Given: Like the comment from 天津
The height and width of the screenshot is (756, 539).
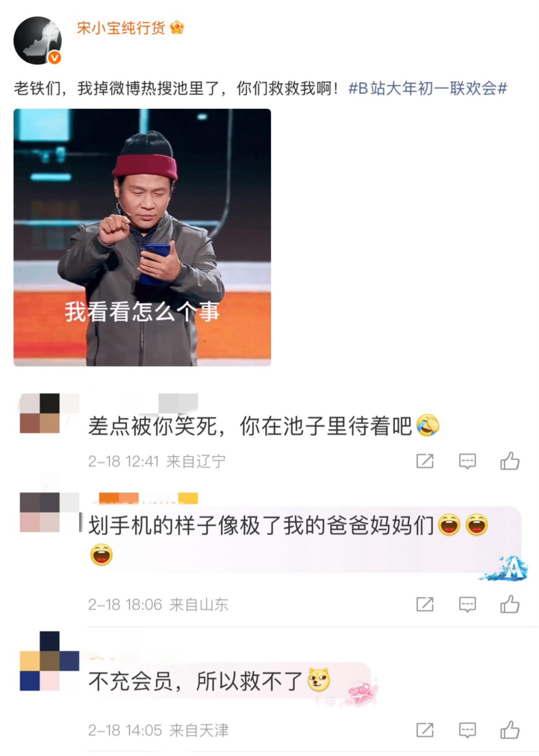Looking at the screenshot, I should tap(510, 730).
